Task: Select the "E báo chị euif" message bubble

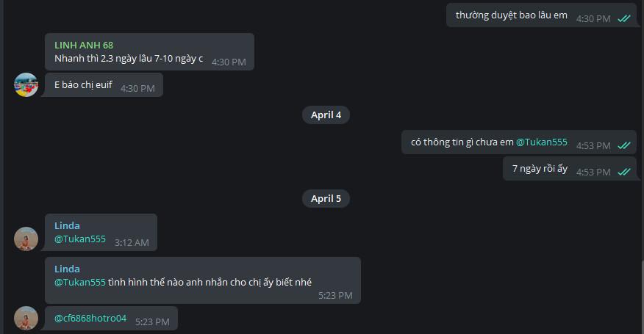Action: [104, 85]
